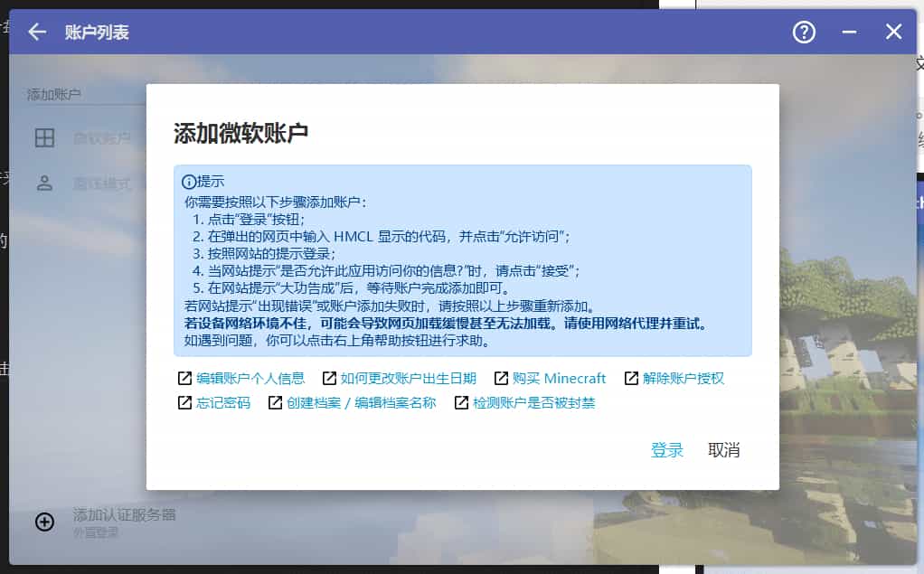Follow the 创建档案 / 编辑档案名称 link

pos(362,403)
